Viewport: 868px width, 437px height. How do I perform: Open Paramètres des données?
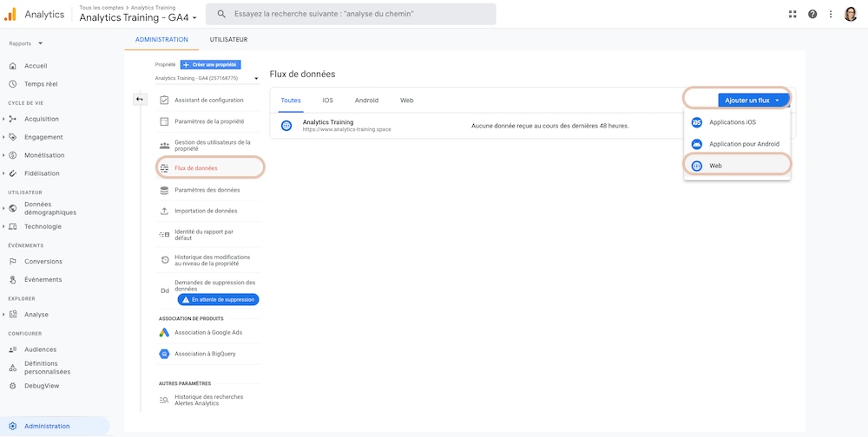click(208, 190)
